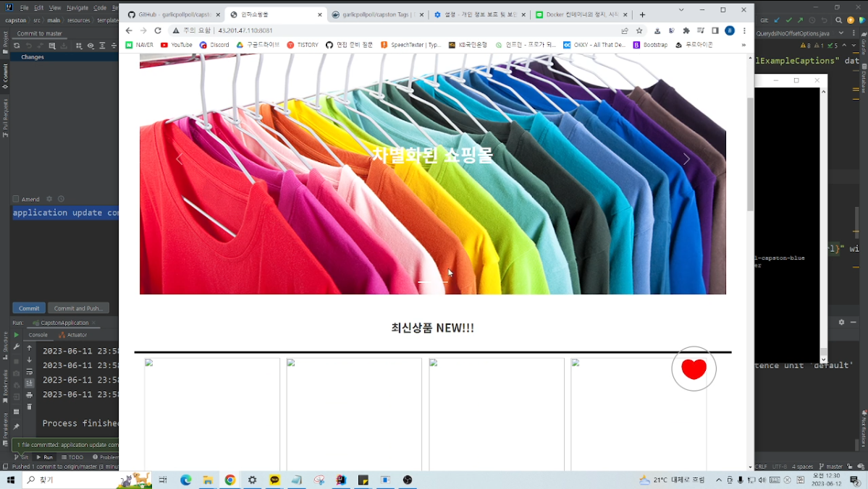Image resolution: width=868 pixels, height=489 pixels.
Task: Go to next highlighted error down chevron
Action: pyautogui.click(x=853, y=46)
